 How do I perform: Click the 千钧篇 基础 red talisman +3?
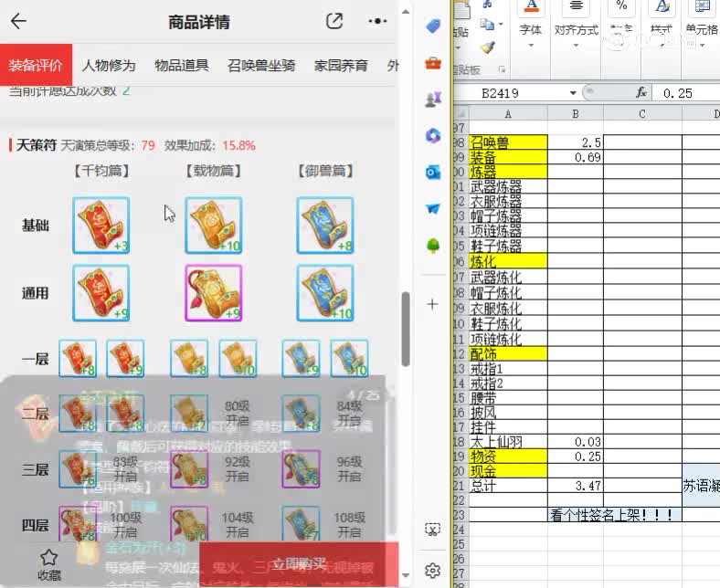click(x=101, y=226)
